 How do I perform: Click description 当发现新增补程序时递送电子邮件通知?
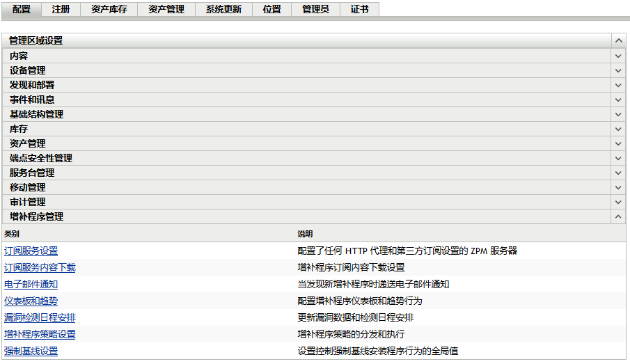[373, 285]
